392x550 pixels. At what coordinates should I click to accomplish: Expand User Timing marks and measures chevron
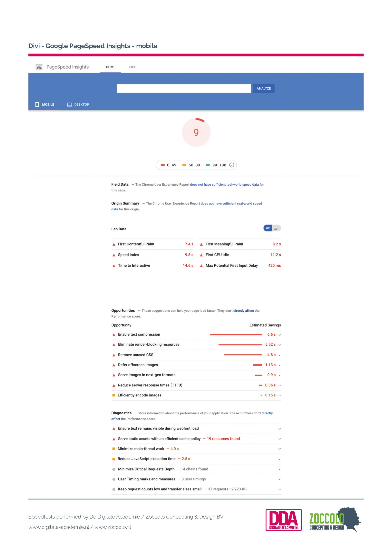[280, 479]
